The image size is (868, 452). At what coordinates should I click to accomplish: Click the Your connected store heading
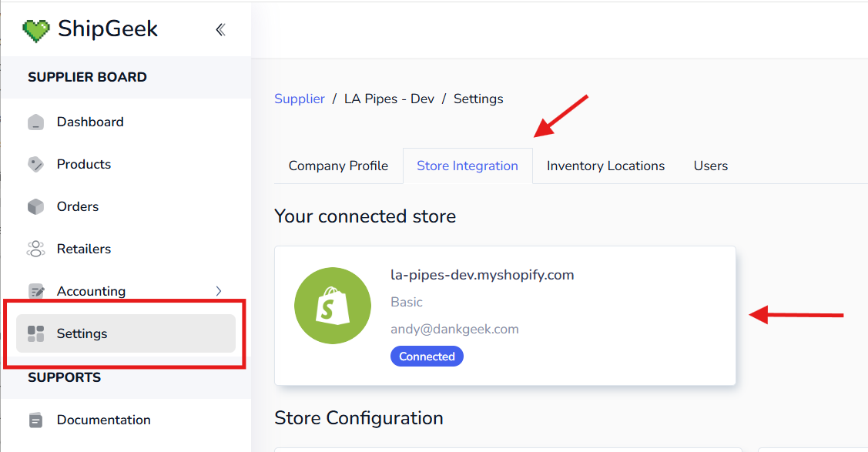[365, 216]
